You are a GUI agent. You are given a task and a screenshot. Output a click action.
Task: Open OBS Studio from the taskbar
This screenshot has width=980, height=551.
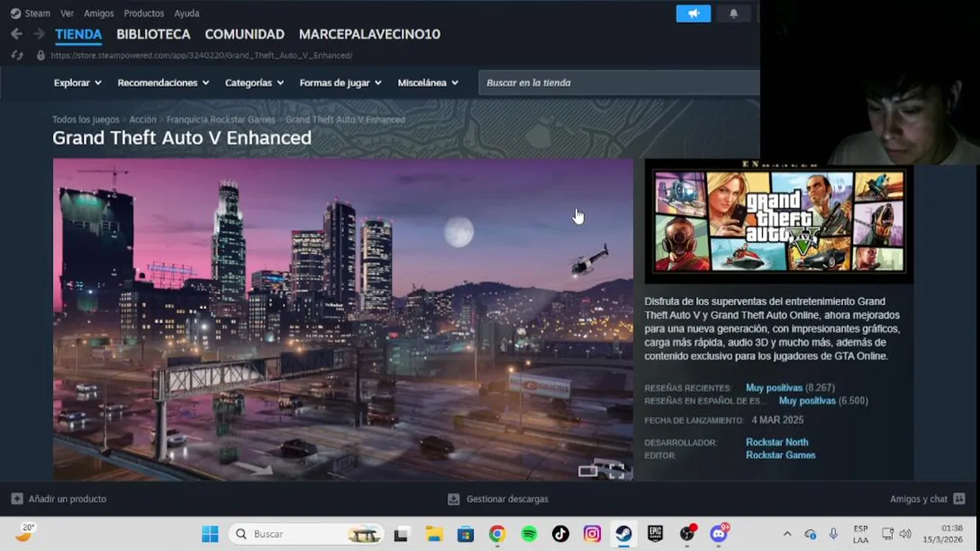pos(688,534)
